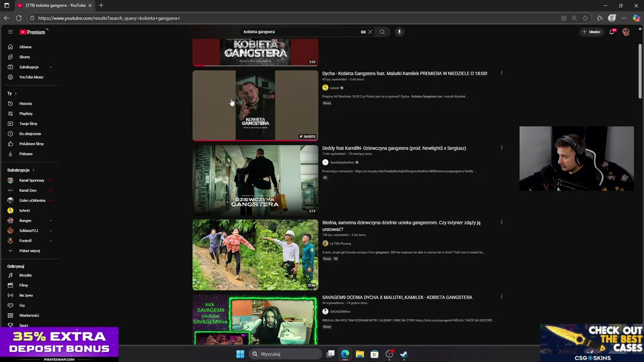Image resolution: width=644 pixels, height=362 pixels.
Task: Open the Wiadomości news category
Action: click(x=30, y=315)
